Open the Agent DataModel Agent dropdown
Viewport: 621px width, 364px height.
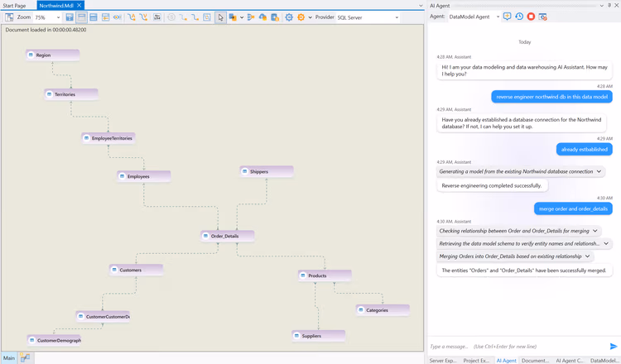[x=474, y=17]
